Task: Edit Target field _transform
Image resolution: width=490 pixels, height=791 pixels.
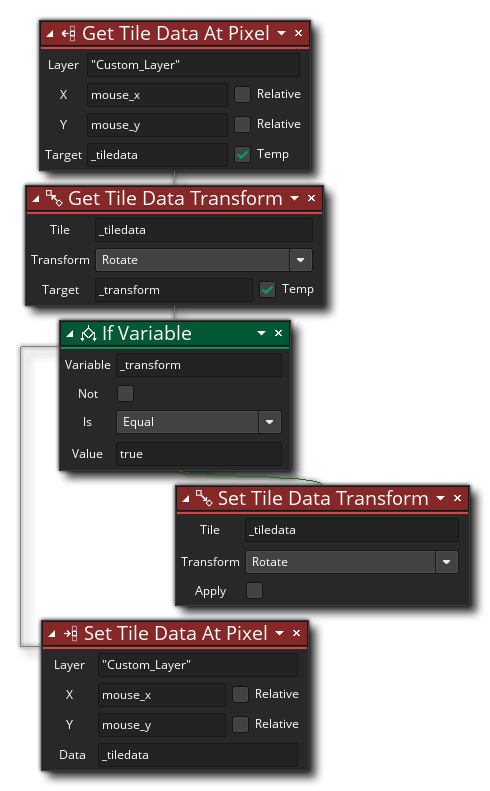Action: point(174,290)
